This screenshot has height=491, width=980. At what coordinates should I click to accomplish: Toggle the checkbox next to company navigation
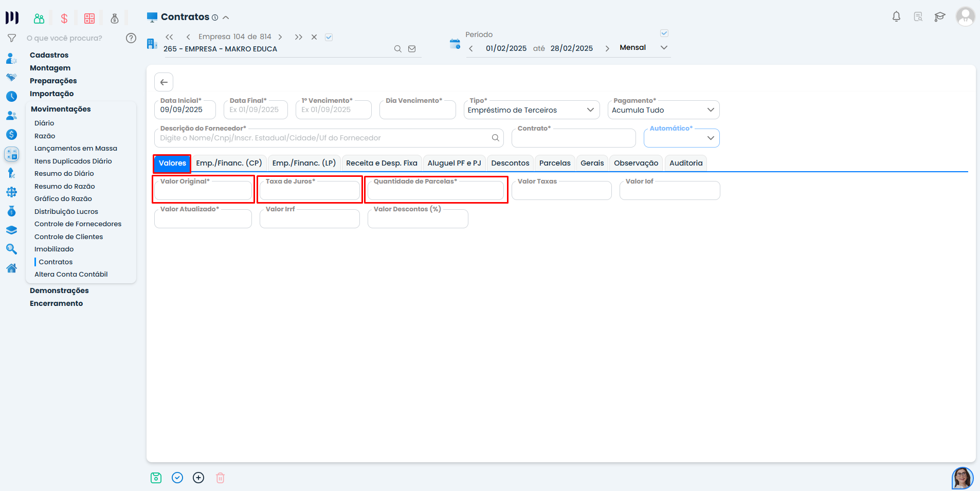(329, 37)
